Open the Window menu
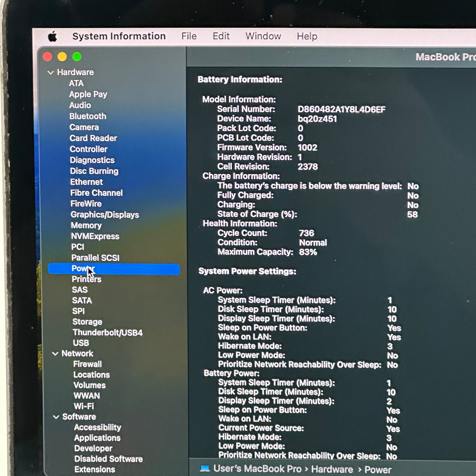Image resolution: width=476 pixels, height=476 pixels. (263, 36)
